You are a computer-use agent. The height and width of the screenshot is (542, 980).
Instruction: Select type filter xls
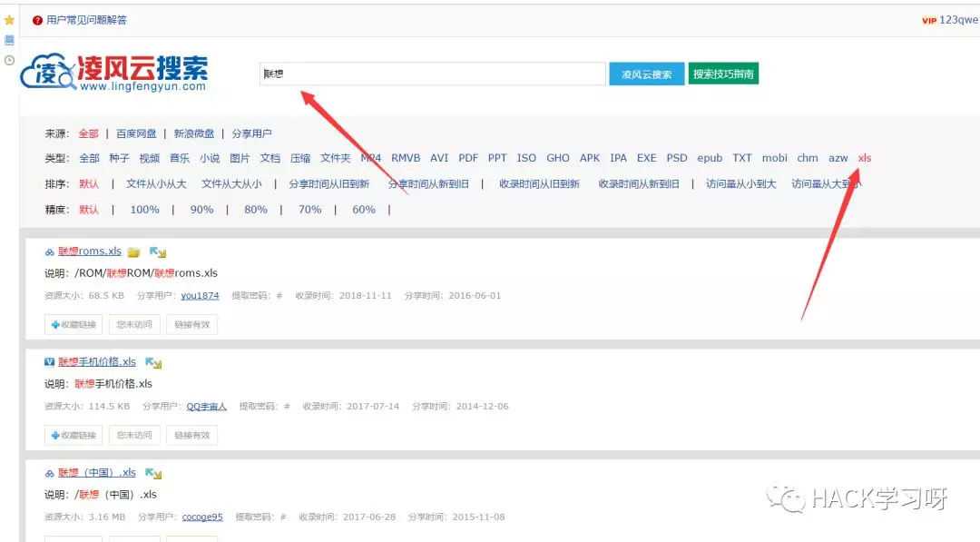tap(865, 158)
